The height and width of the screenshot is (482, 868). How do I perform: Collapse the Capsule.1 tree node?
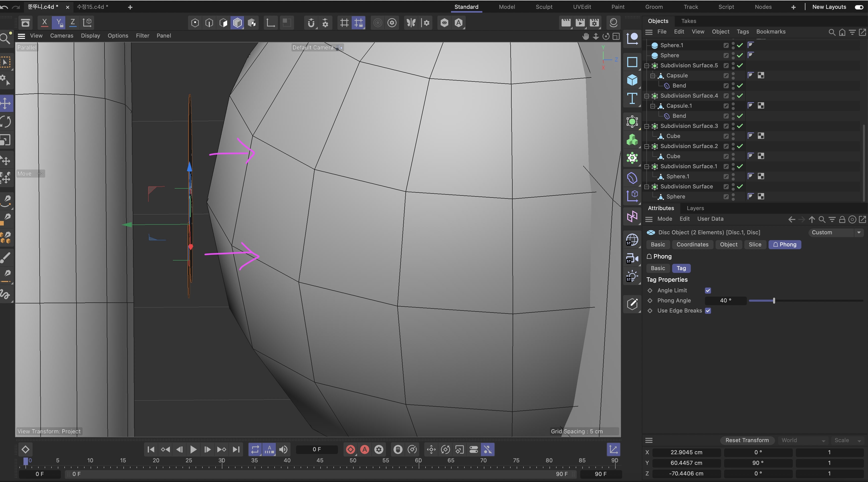(653, 106)
